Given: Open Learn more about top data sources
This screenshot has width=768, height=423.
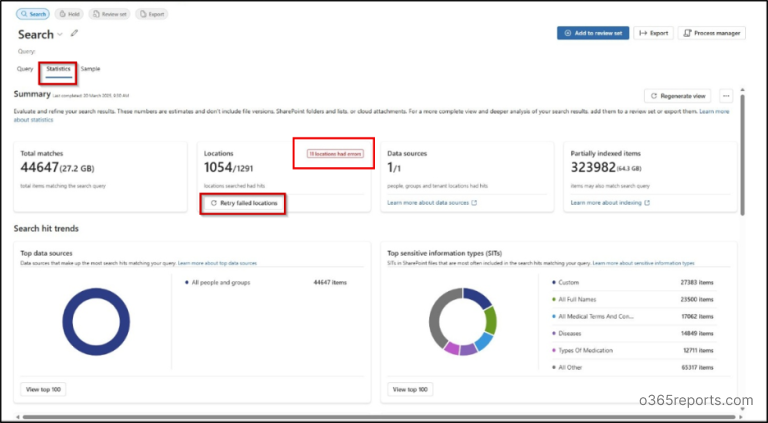Looking at the screenshot, I should 217,263.
